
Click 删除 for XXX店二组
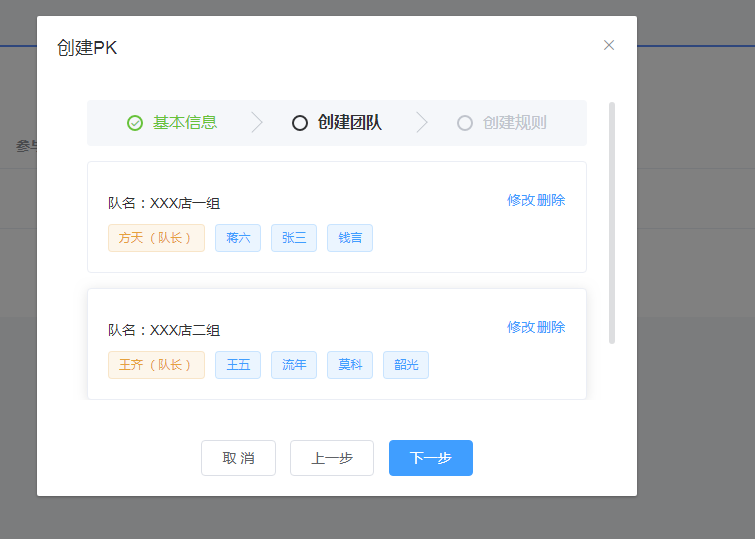click(x=551, y=328)
